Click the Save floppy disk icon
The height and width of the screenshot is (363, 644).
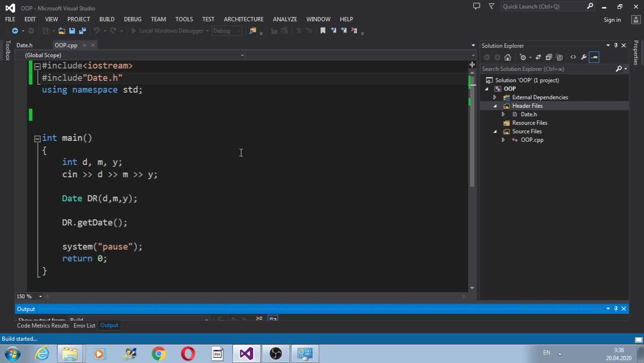[x=72, y=31]
